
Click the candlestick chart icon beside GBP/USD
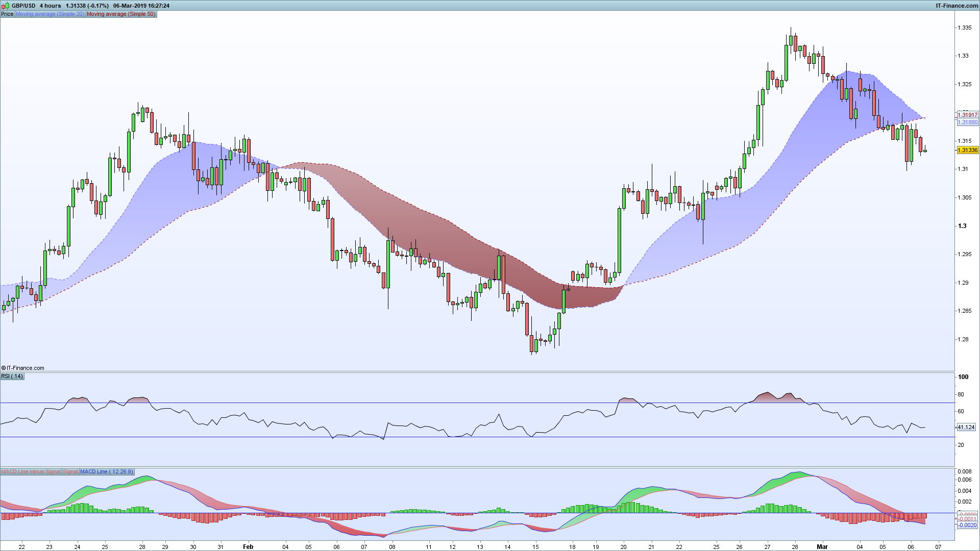(6, 6)
